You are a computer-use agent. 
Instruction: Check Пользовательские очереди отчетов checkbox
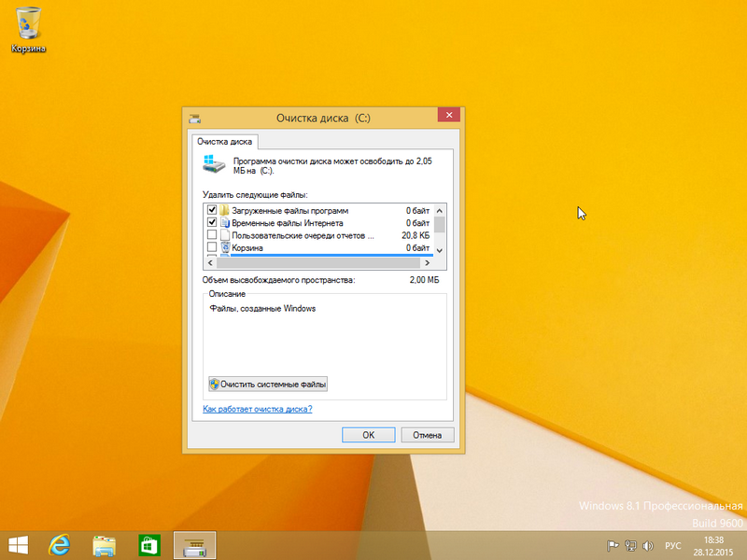[x=212, y=236]
